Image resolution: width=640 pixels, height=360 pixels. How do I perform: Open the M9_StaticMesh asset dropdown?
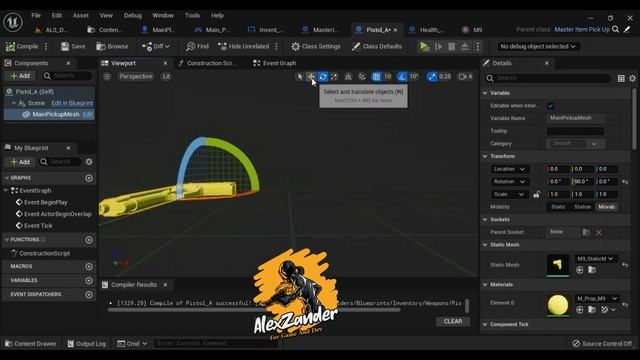click(596, 259)
